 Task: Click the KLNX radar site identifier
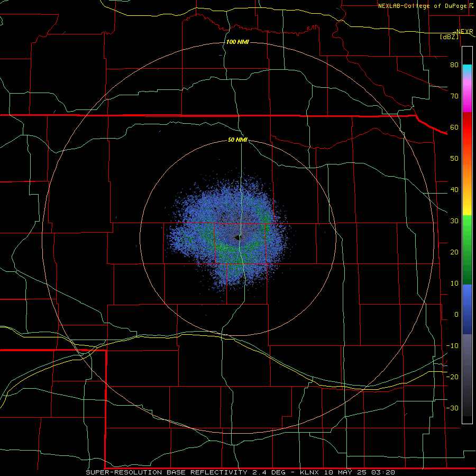click(309, 472)
